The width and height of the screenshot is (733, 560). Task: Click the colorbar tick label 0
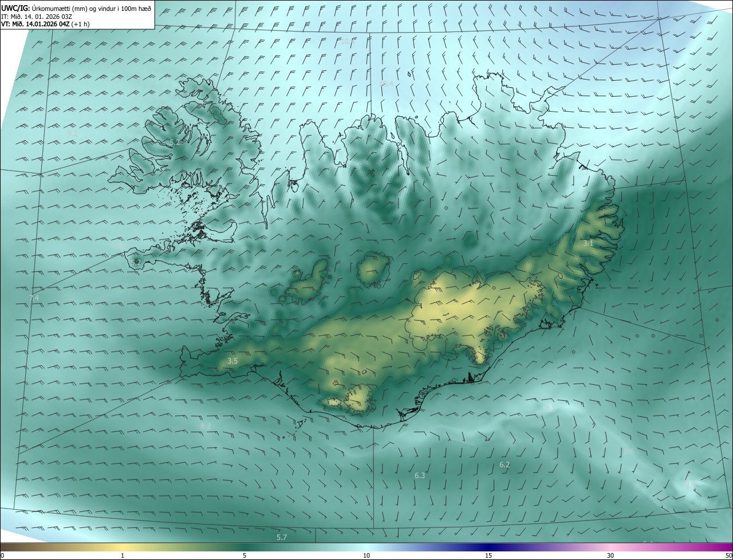(2, 555)
